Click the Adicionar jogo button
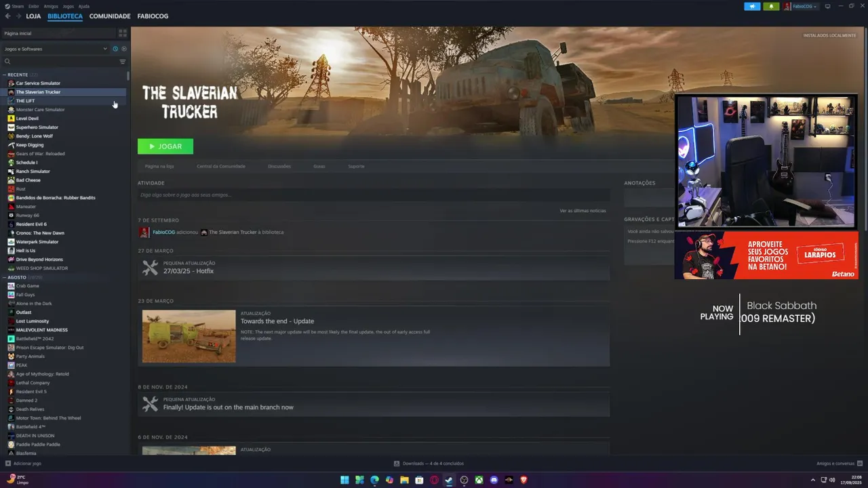 click(x=23, y=464)
